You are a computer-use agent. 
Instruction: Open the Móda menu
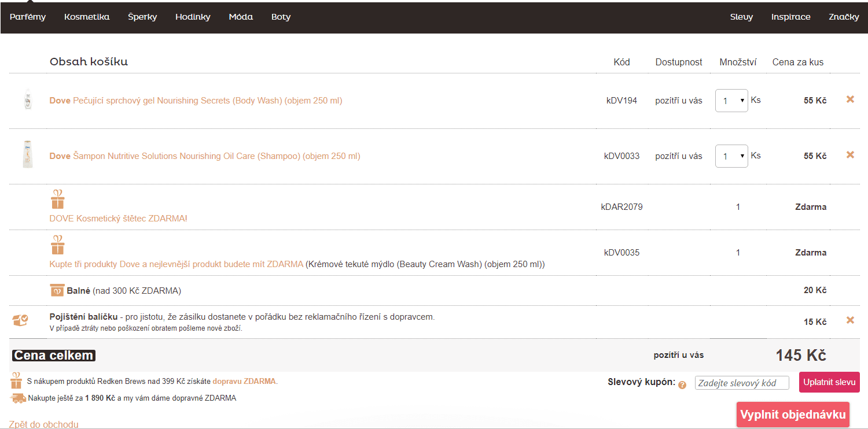pyautogui.click(x=241, y=17)
